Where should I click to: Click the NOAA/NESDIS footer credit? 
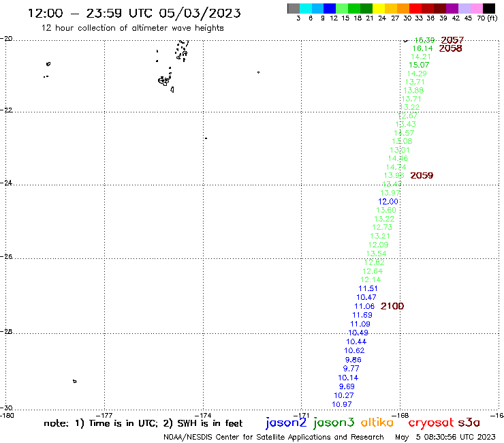click(274, 437)
